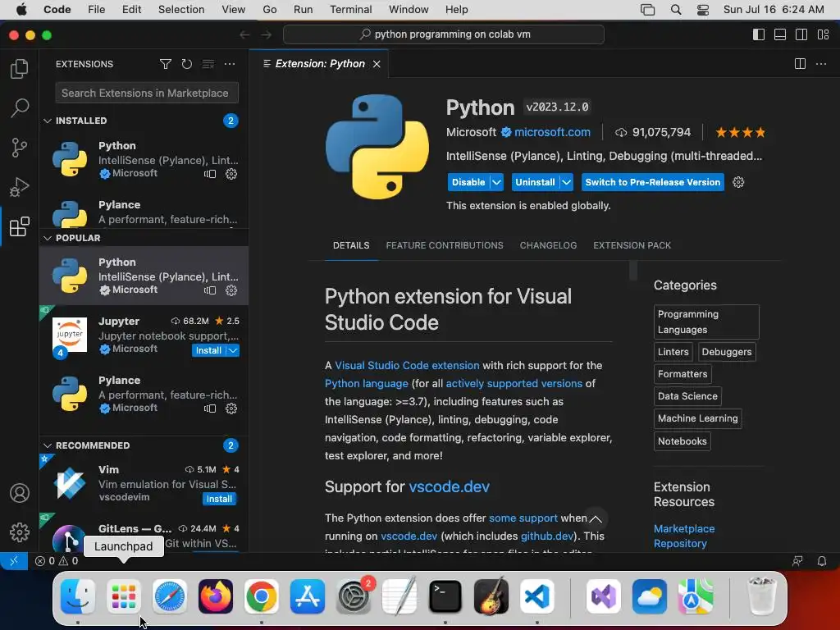Click the Search Extensions in Marketplace field
840x630 pixels.
click(147, 94)
